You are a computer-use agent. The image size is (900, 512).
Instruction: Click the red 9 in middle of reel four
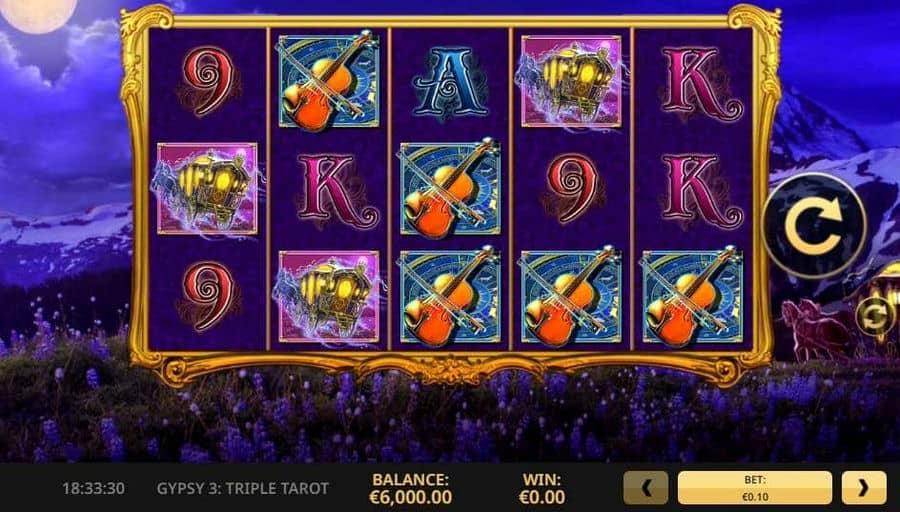coord(572,188)
